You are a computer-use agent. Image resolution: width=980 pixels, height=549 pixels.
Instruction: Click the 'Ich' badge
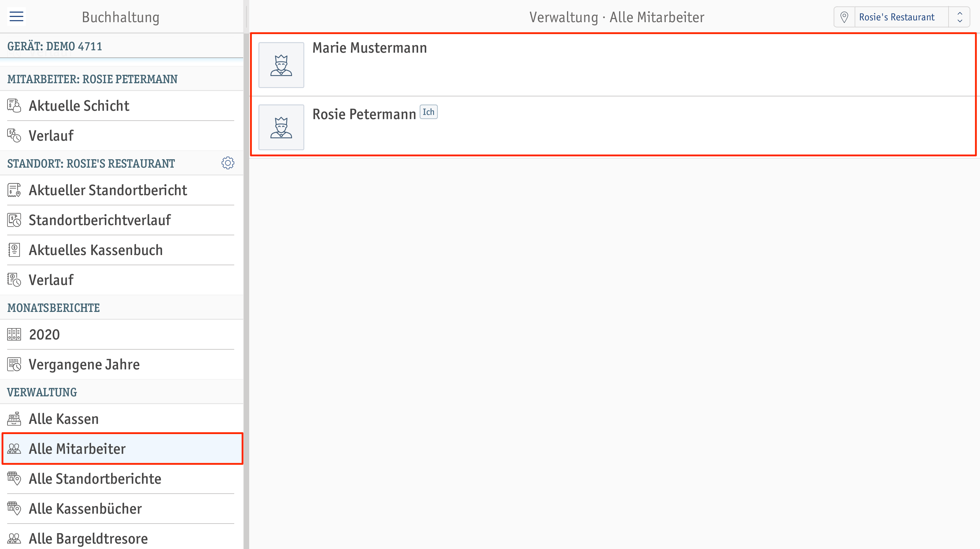(x=428, y=112)
